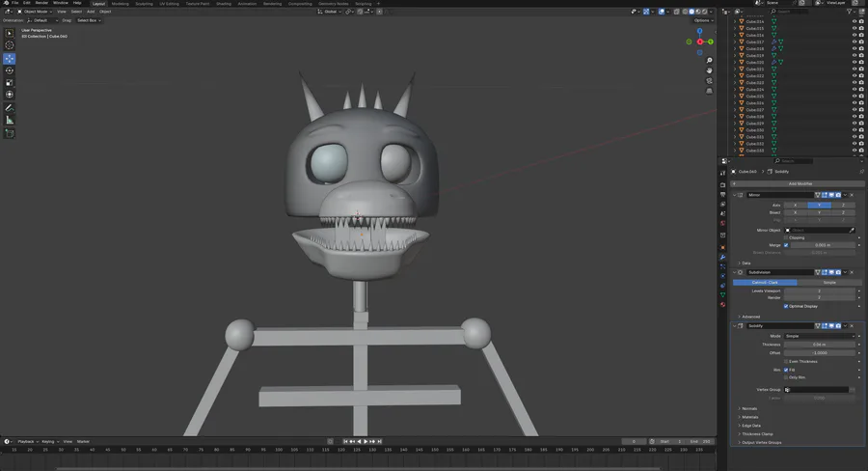868x471 pixels.
Task: Remove the Mirror modifier with X button
Action: [x=852, y=195]
